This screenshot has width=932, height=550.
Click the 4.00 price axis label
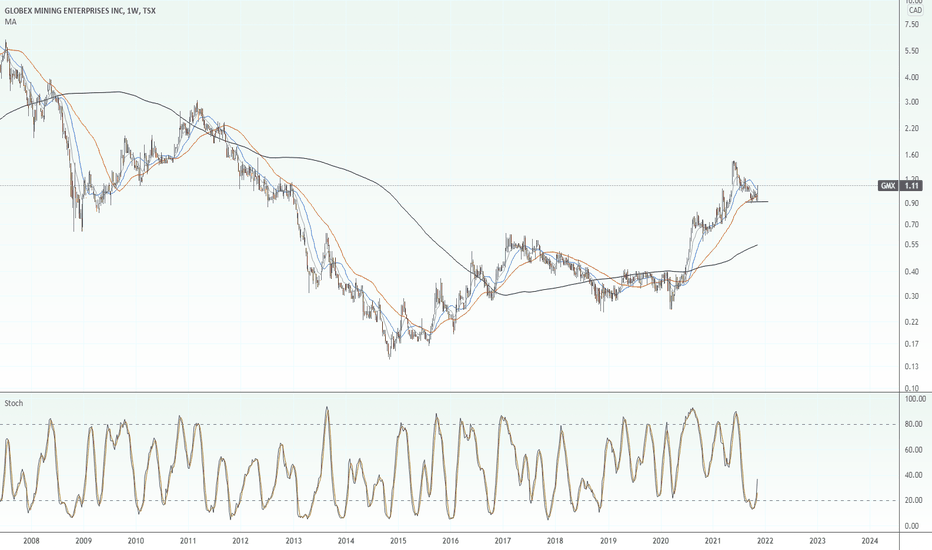911,77
